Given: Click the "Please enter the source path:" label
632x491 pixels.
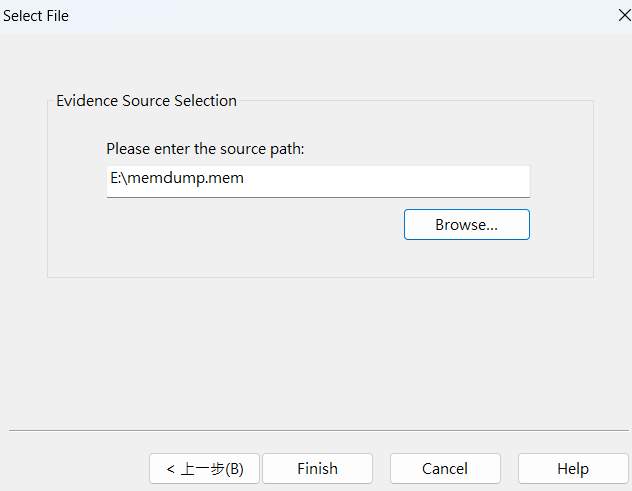Looking at the screenshot, I should click(x=205, y=149).
